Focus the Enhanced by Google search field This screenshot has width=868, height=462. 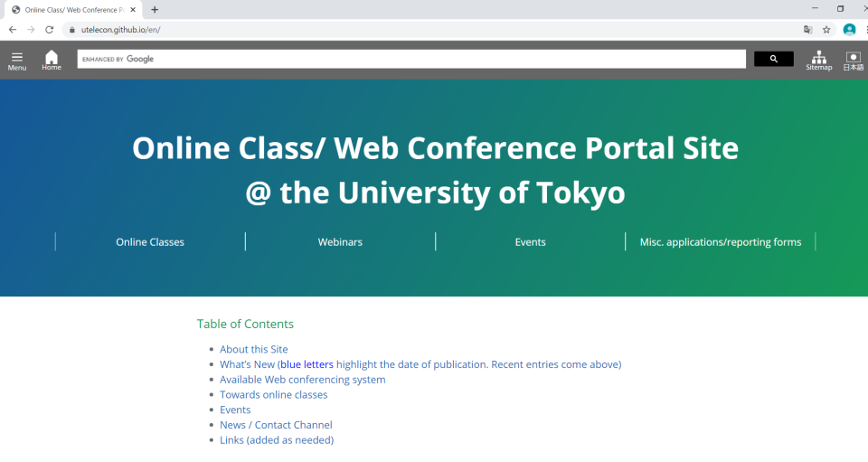pos(411,59)
